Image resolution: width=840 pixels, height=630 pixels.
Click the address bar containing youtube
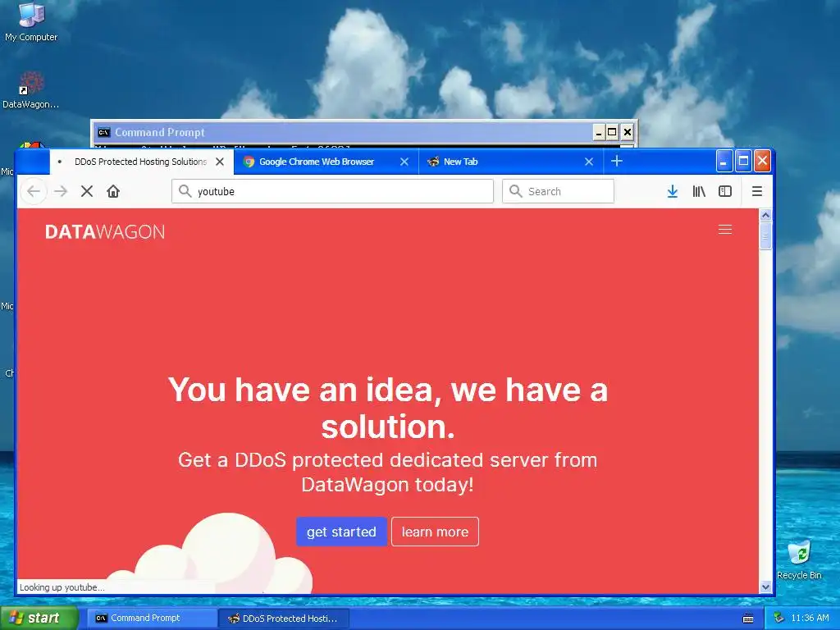click(x=332, y=191)
